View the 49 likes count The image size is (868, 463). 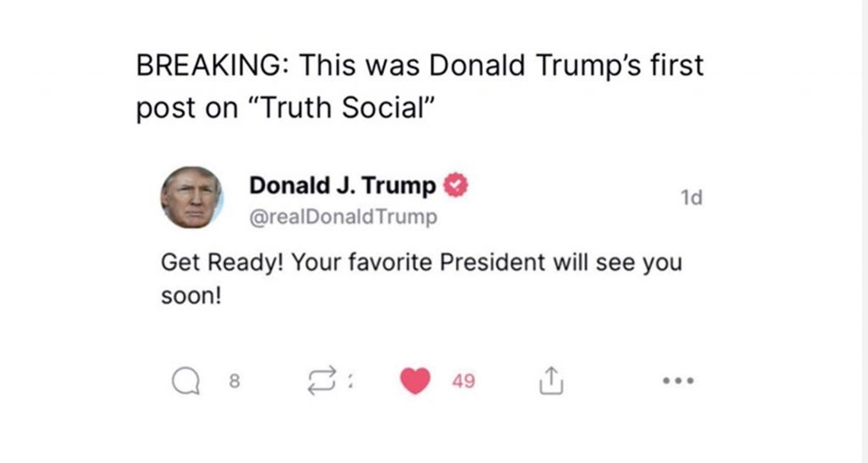[x=463, y=382]
